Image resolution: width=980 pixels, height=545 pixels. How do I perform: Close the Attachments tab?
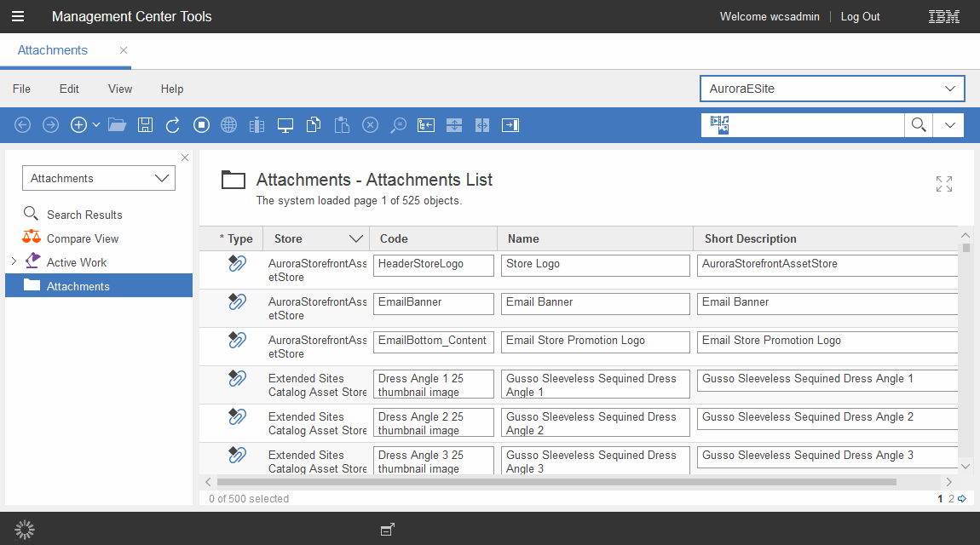123,50
